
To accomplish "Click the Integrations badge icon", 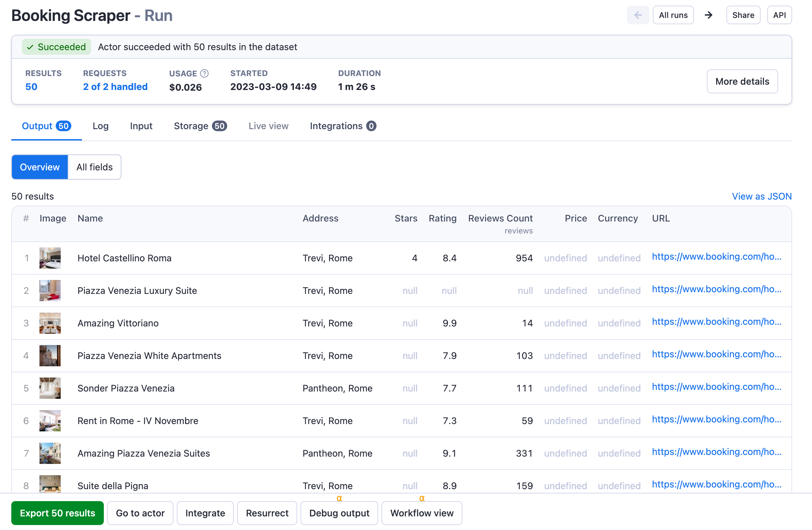I will point(372,125).
